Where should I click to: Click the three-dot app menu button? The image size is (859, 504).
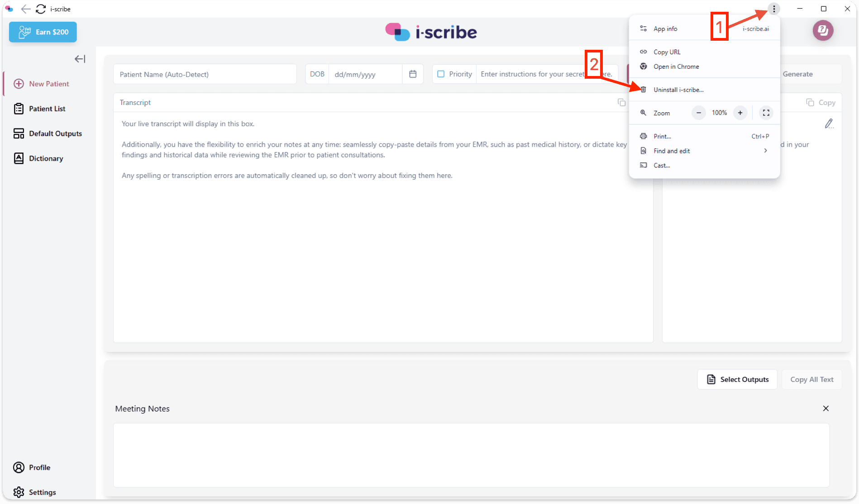tap(774, 9)
